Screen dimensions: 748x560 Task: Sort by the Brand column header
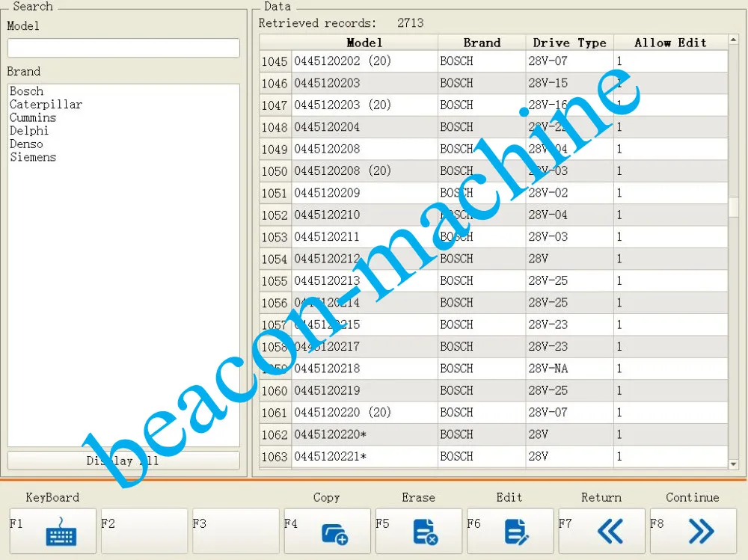[482, 43]
